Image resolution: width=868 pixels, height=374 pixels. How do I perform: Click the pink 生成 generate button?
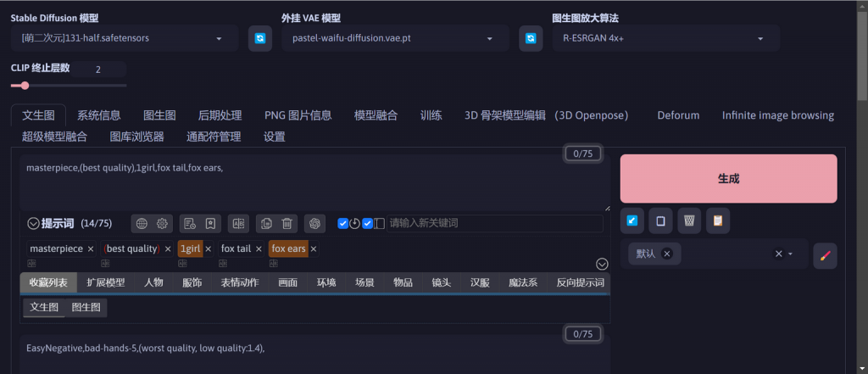[x=728, y=179]
